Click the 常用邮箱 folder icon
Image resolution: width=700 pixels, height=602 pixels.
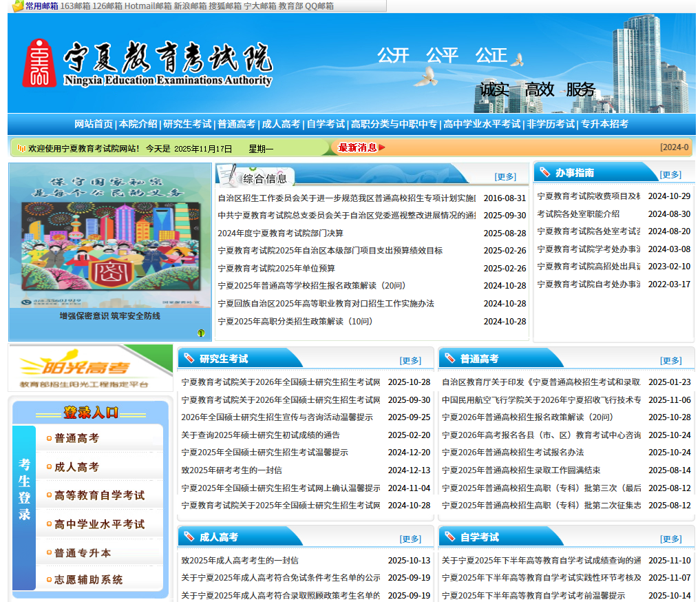[18, 6]
